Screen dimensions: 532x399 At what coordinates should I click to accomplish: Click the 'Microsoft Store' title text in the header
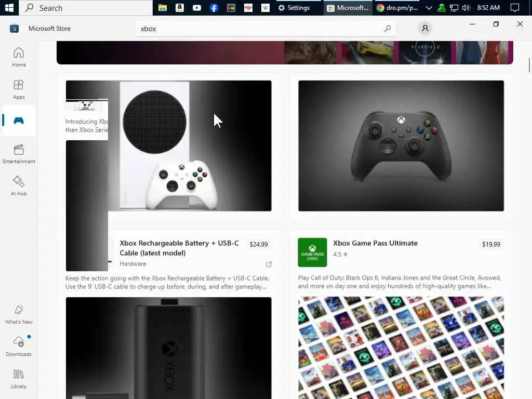point(49,29)
